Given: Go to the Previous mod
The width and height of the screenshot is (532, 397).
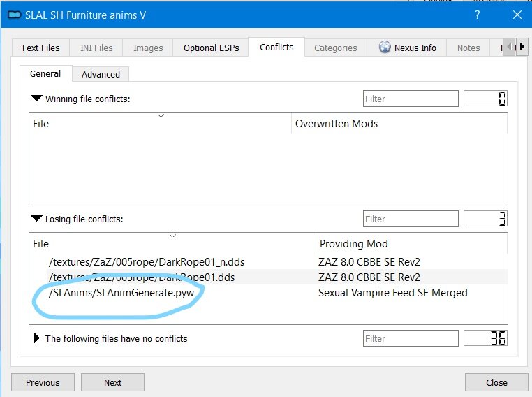Looking at the screenshot, I should [x=43, y=383].
